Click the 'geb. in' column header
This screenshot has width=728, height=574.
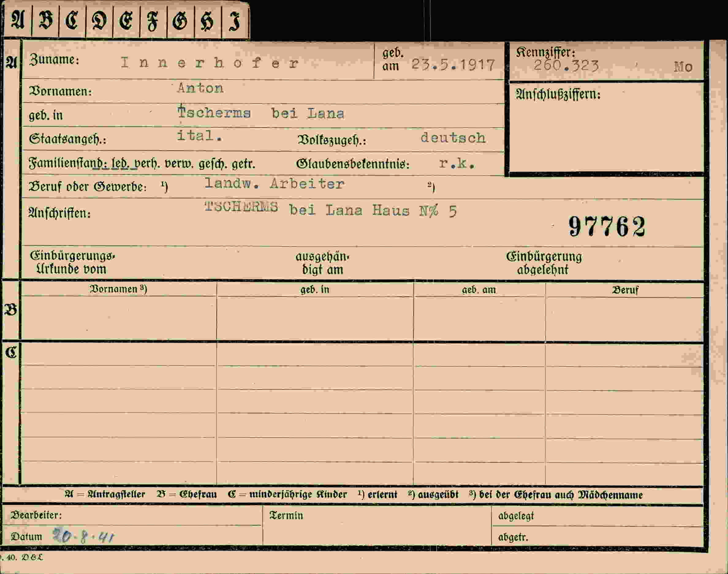(315, 289)
